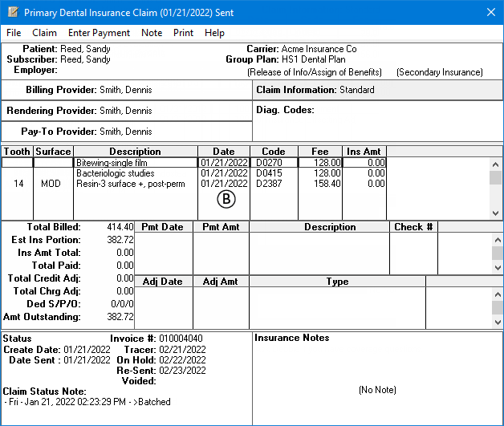Open the Claim menu
Image resolution: width=504 pixels, height=426 pixels.
coord(44,33)
